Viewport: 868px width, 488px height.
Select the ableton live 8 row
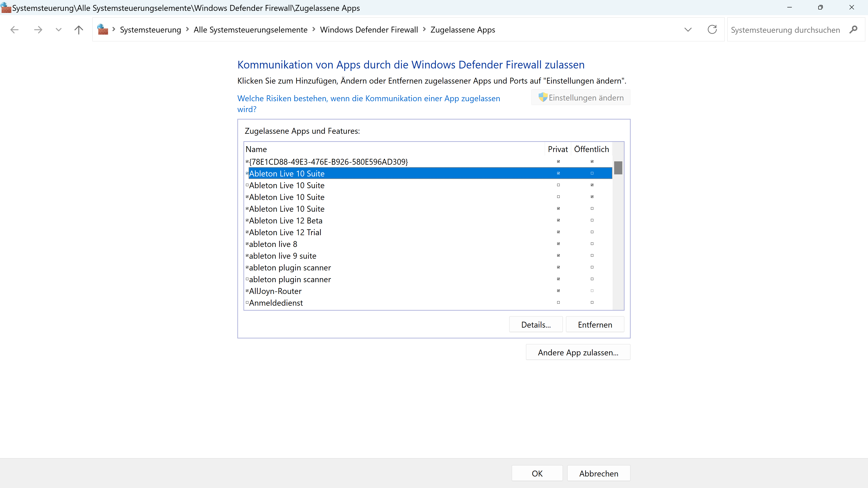coord(428,244)
